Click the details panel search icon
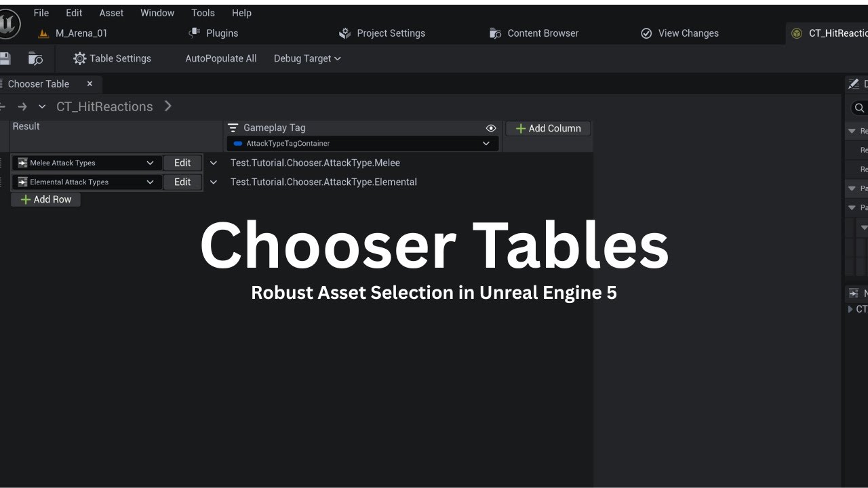 pos(859,108)
